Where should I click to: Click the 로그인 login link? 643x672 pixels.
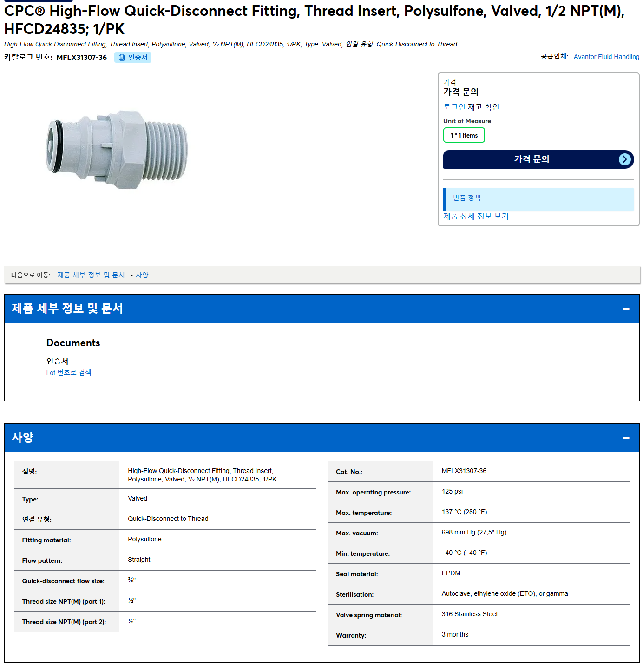coord(454,107)
